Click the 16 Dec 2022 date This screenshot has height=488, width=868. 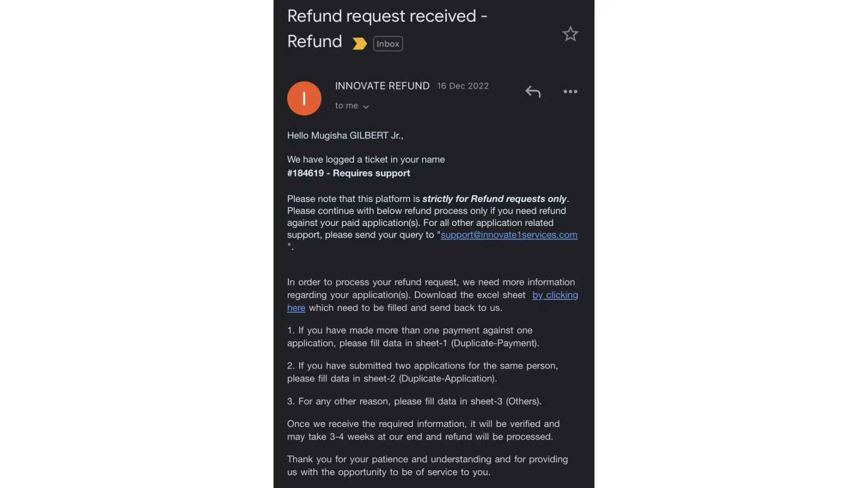click(x=463, y=86)
